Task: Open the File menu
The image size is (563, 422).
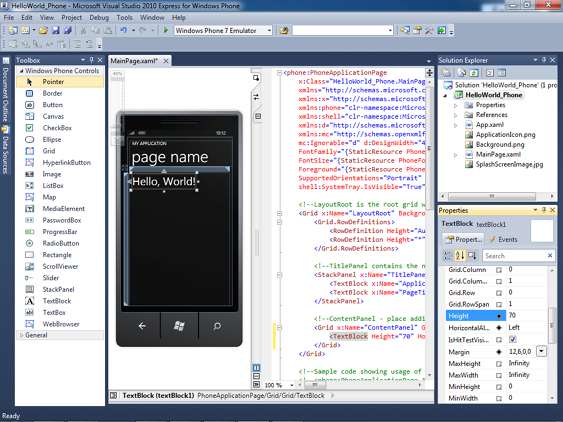Action: pos(9,18)
